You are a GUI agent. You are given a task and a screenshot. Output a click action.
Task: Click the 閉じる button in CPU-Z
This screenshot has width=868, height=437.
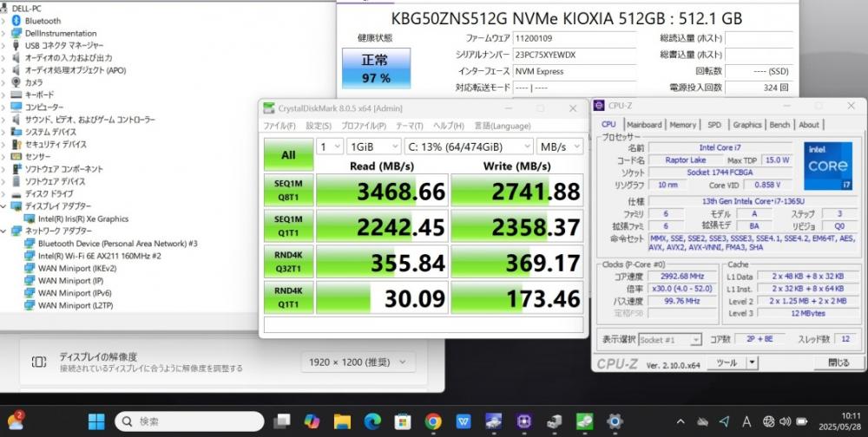click(x=838, y=363)
